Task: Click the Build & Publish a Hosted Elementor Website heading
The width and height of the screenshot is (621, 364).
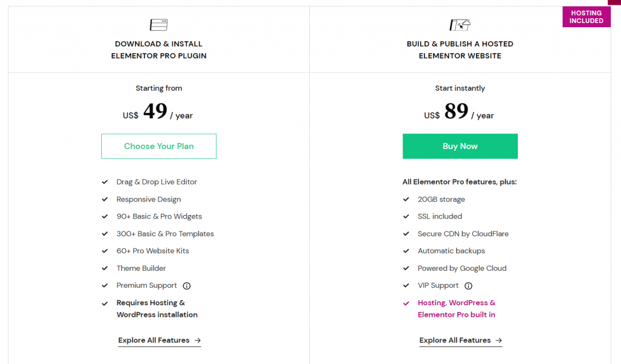Action: click(460, 50)
